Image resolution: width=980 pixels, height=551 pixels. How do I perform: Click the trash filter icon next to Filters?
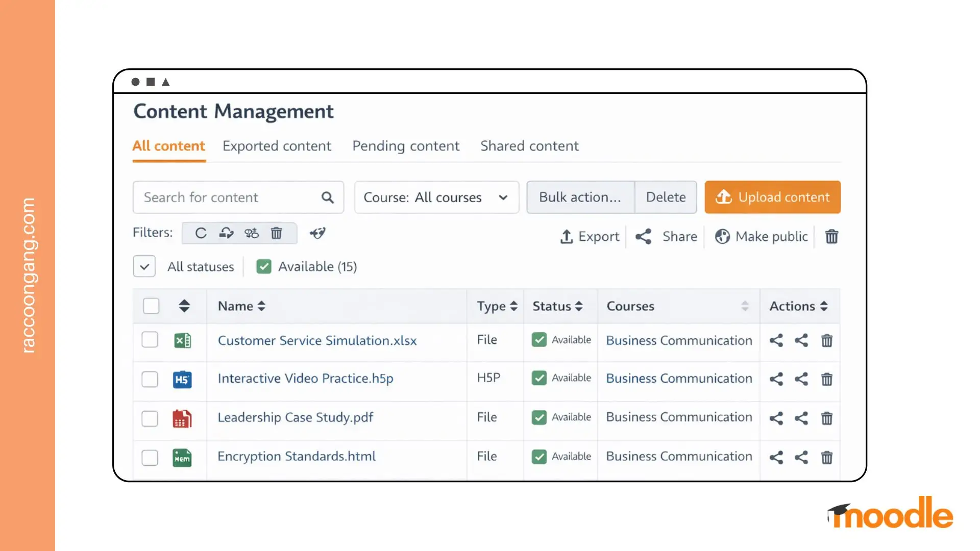(x=277, y=233)
